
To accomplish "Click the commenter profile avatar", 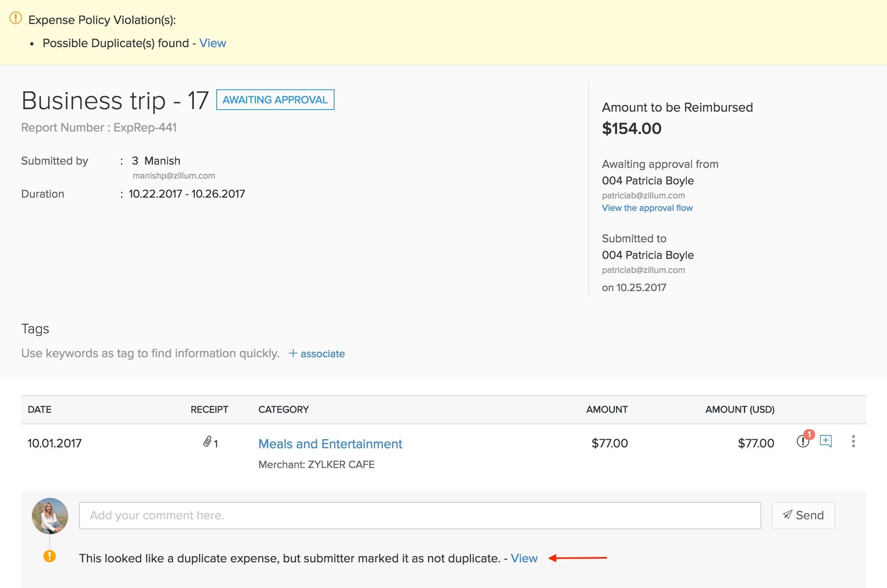I will click(x=50, y=516).
